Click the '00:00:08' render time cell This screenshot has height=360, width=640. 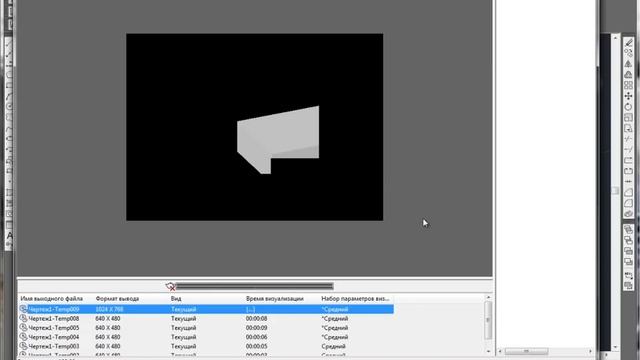[x=257, y=318]
